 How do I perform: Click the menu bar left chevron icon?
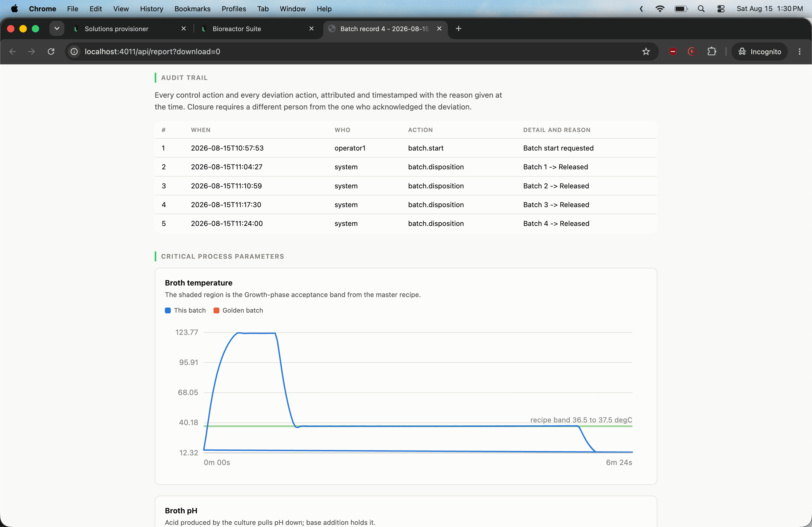pyautogui.click(x=641, y=9)
